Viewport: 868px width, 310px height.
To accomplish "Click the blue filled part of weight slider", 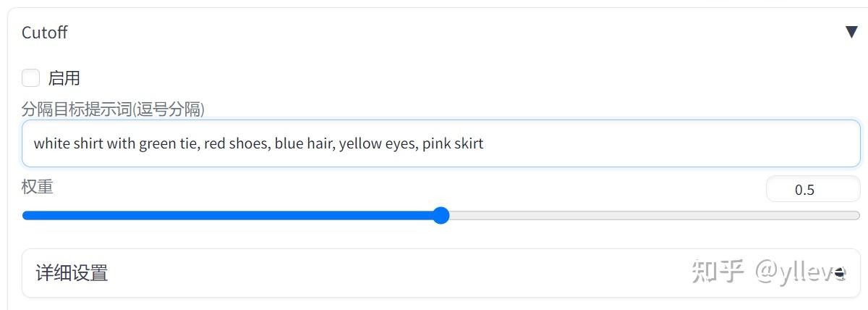I will pyautogui.click(x=217, y=215).
